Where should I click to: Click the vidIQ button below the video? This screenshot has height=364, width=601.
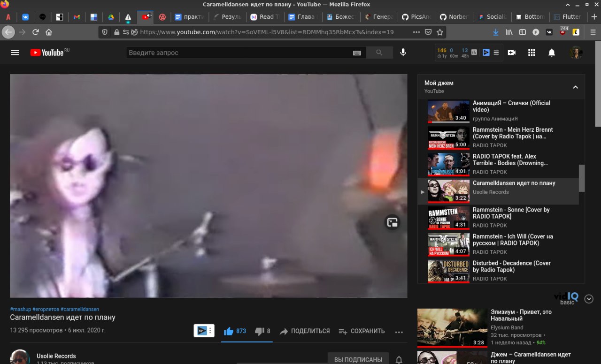204,331
